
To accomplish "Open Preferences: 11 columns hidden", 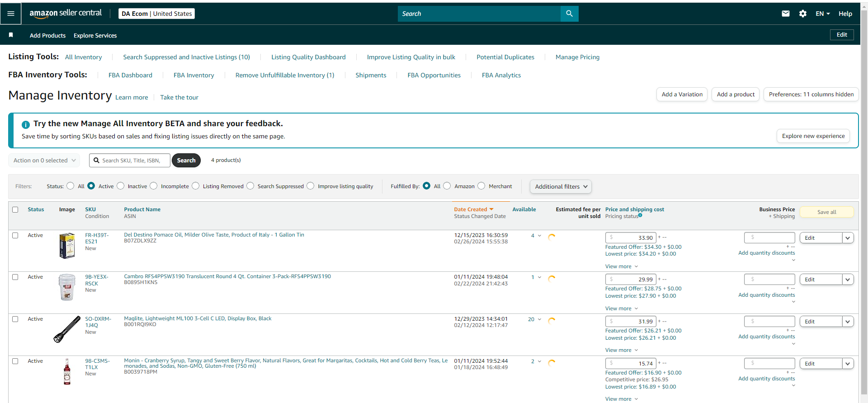I will tap(811, 95).
